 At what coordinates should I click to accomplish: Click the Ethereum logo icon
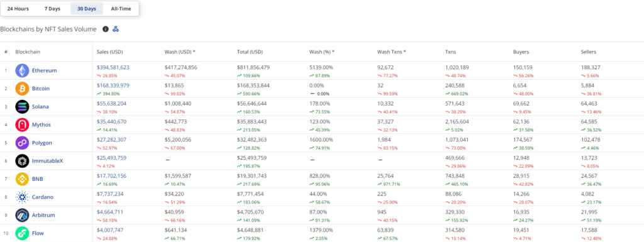tap(22, 70)
